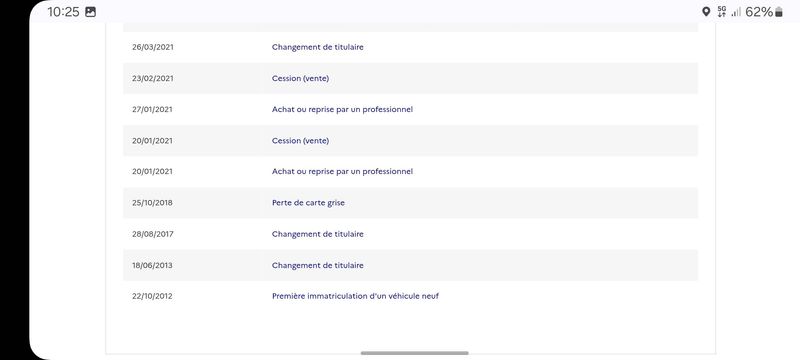Click the date 27/01/2021
This screenshot has width=800, height=360.
[x=153, y=110]
